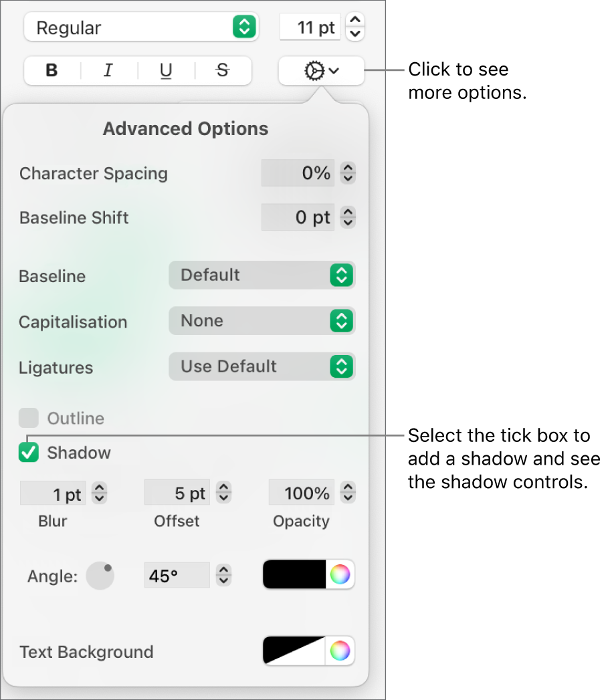Increase shadow Blur value
The height and width of the screenshot is (700, 616).
(99, 489)
